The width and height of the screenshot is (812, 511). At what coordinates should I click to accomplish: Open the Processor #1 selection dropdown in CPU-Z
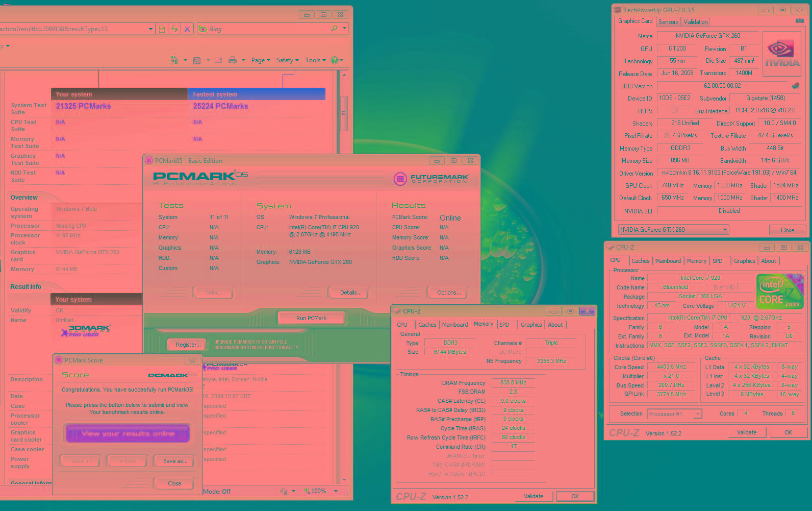click(x=675, y=414)
